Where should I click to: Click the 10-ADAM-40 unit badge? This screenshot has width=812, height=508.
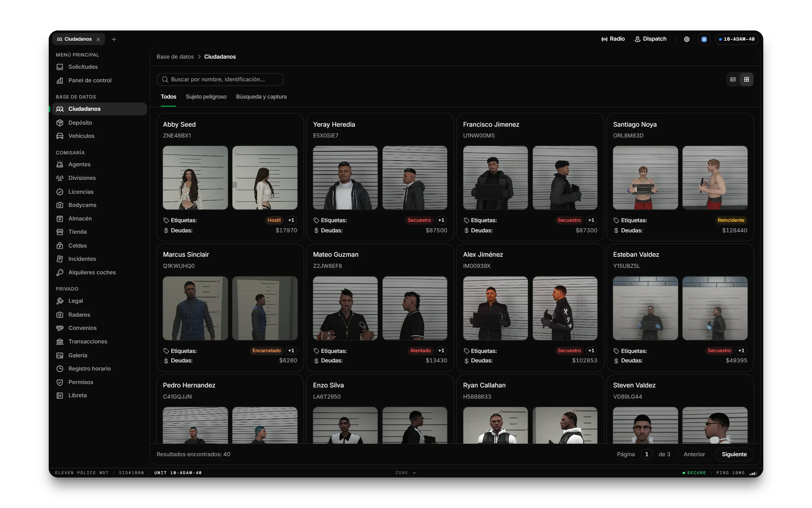click(x=737, y=39)
